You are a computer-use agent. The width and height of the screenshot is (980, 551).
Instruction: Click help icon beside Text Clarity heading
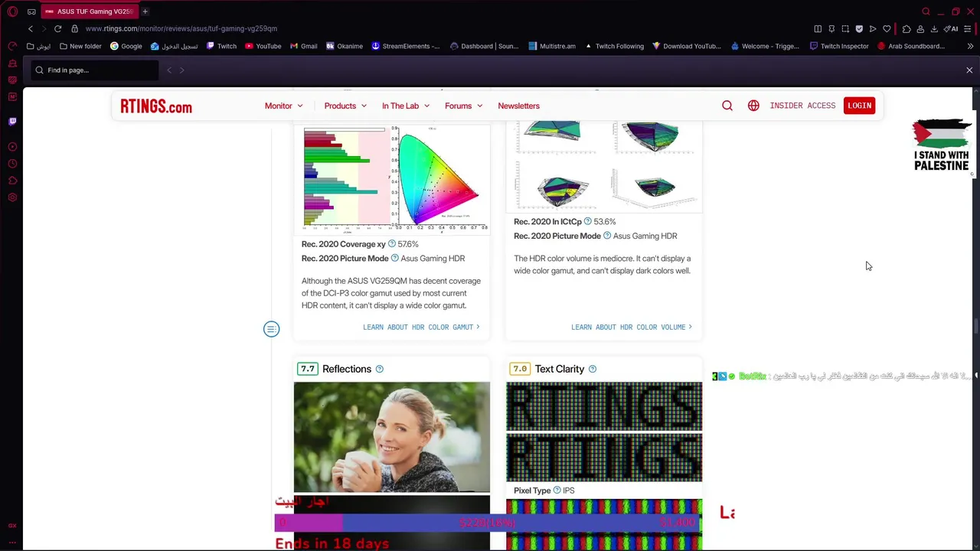[592, 369]
